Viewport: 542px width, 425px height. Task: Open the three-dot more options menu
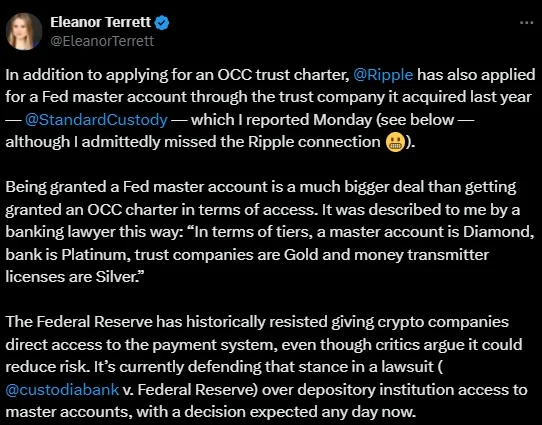pos(526,23)
